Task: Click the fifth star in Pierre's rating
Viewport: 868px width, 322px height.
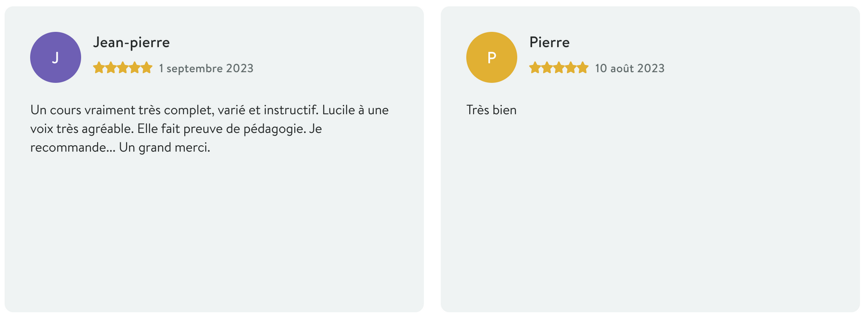Action: [583, 68]
